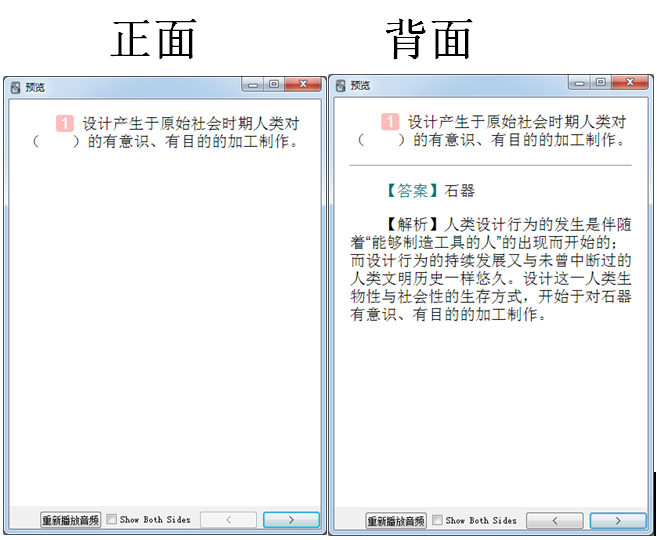Go to next card in left (正面) preview window
This screenshot has width=657, height=540.
click(x=291, y=520)
